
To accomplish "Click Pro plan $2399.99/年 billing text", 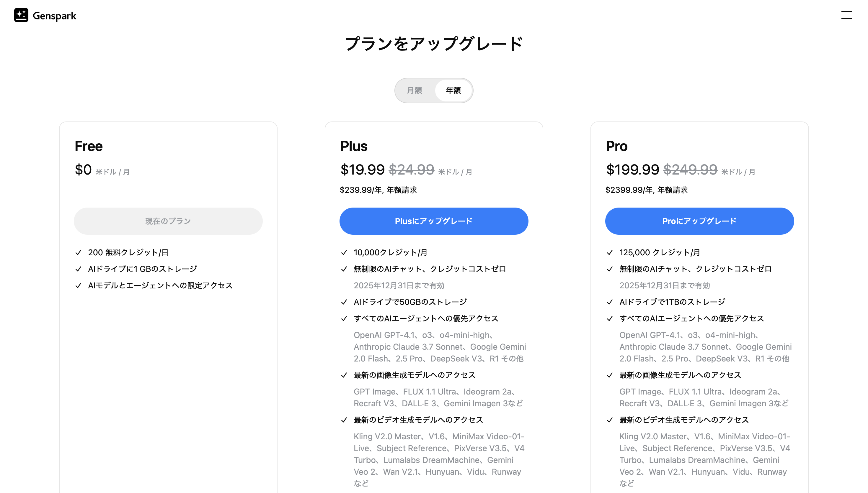I will click(646, 190).
